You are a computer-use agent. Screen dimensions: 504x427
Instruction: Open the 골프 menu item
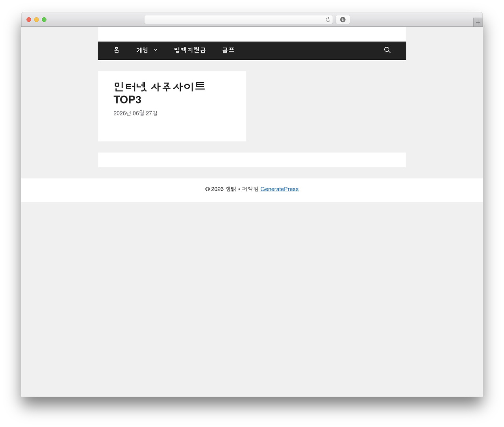click(228, 50)
